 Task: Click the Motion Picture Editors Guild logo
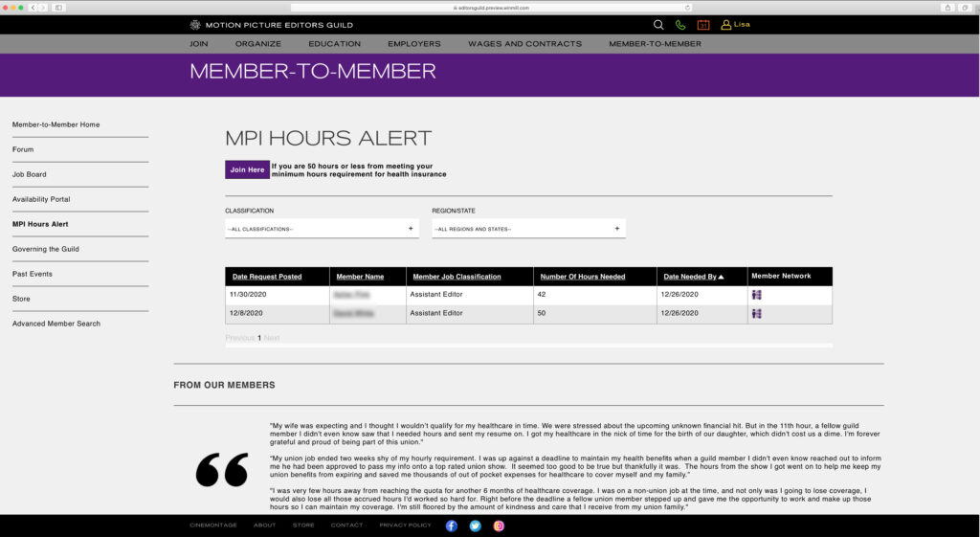(272, 25)
